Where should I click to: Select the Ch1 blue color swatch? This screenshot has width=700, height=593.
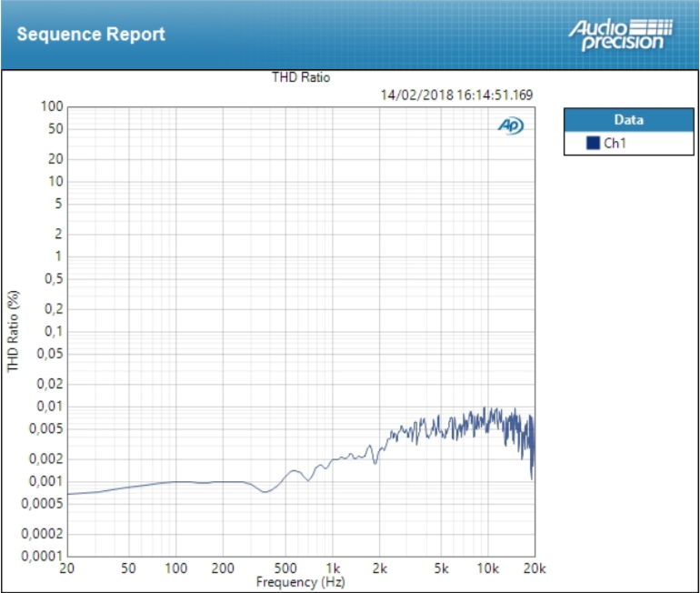coord(593,143)
